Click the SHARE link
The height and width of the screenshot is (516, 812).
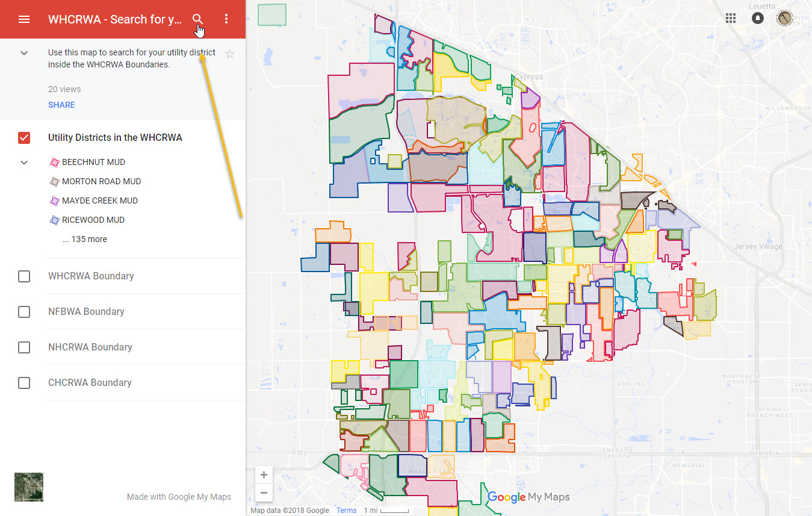pyautogui.click(x=61, y=105)
